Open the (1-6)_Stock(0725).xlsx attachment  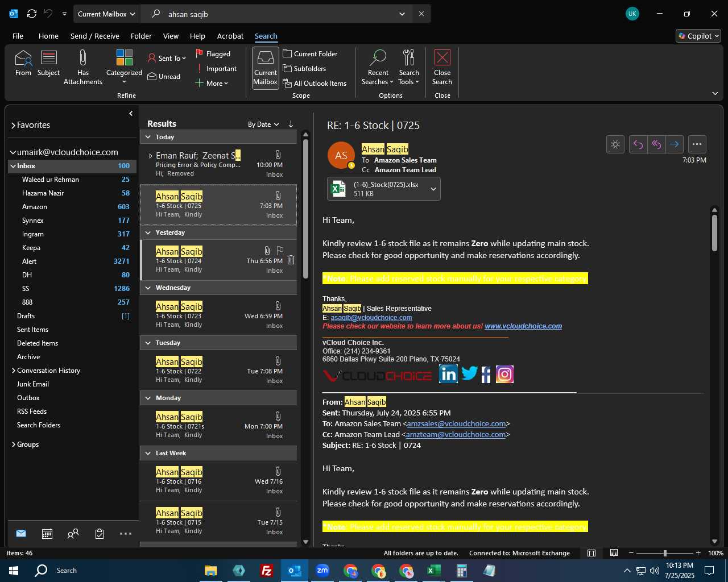point(377,189)
